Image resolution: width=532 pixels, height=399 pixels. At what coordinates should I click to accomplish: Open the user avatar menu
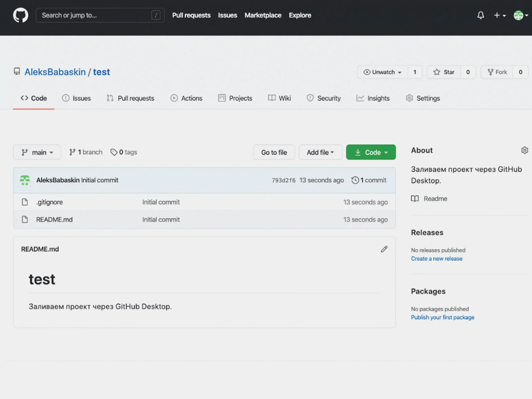pyautogui.click(x=521, y=15)
